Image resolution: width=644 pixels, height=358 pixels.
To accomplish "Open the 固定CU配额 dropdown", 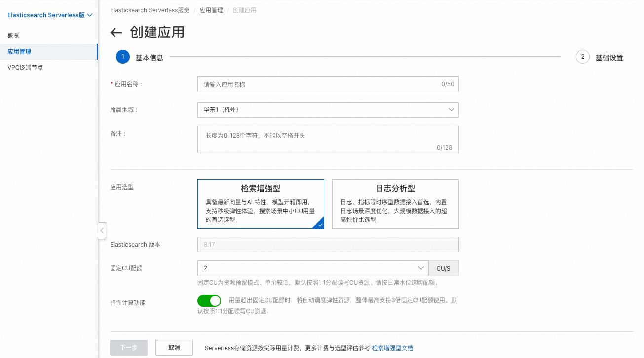I will [x=313, y=268].
